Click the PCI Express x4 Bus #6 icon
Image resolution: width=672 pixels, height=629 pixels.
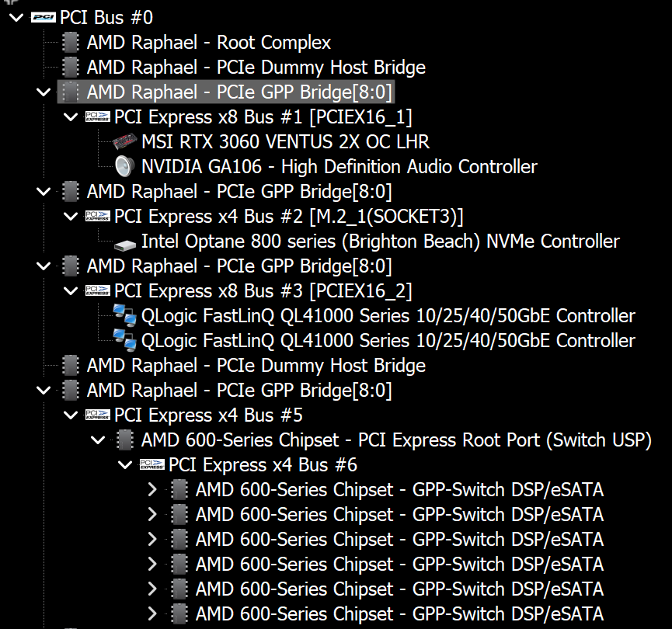tap(152, 465)
